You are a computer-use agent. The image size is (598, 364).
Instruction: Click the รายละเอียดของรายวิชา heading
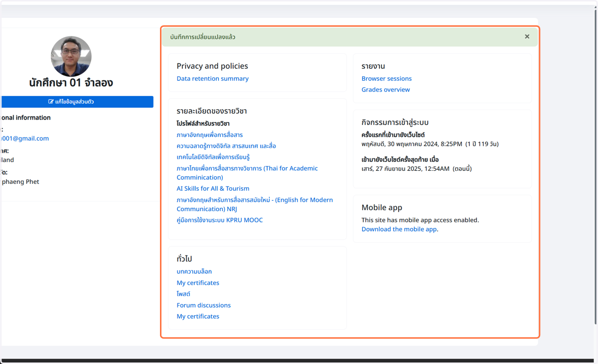[212, 111]
